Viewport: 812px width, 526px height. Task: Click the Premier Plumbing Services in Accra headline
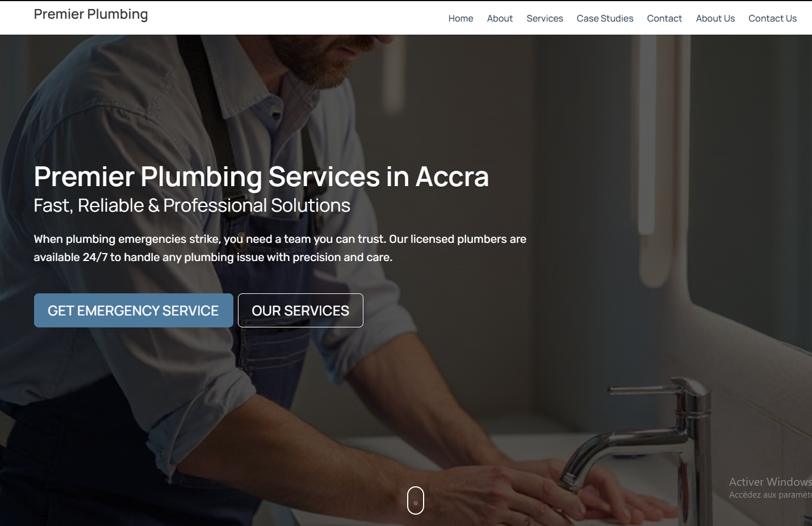(261, 176)
